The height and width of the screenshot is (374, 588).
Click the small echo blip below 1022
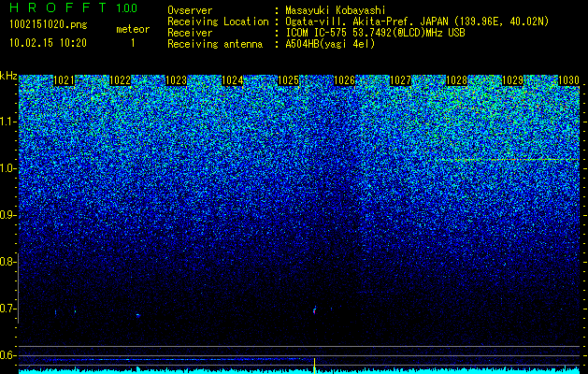(138, 315)
